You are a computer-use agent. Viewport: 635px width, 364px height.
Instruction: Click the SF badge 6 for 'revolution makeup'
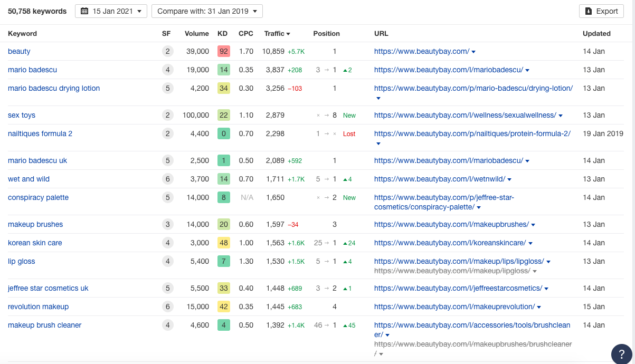pyautogui.click(x=168, y=306)
